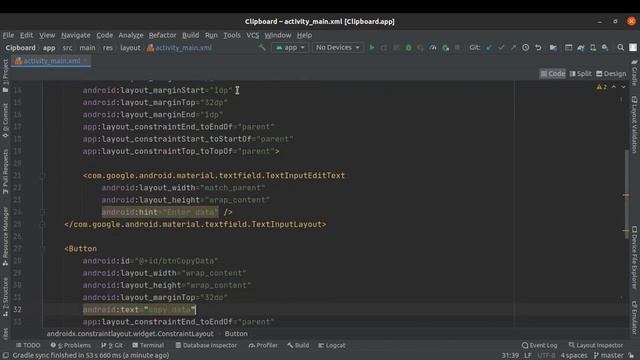
Task: Click the res breadcrumb in navigation bar
Action: tap(108, 48)
